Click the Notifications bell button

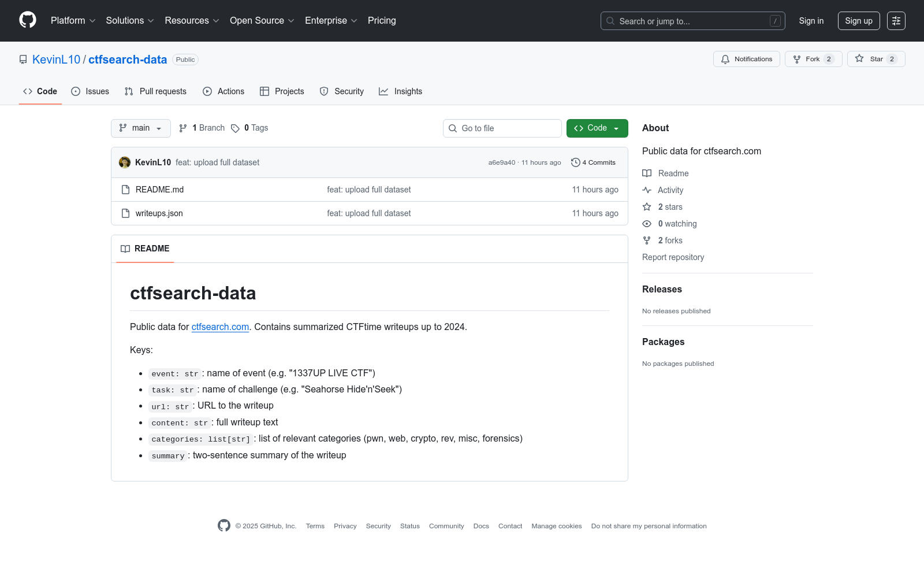click(747, 59)
